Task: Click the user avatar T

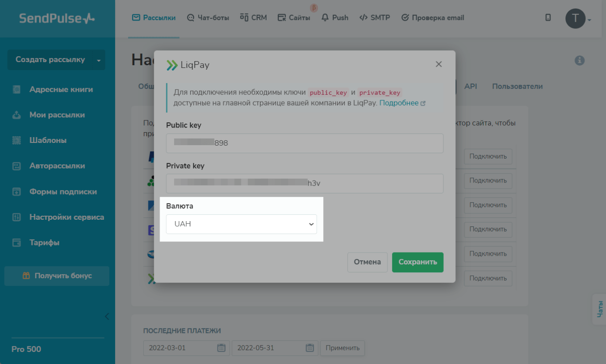Action: point(575,19)
